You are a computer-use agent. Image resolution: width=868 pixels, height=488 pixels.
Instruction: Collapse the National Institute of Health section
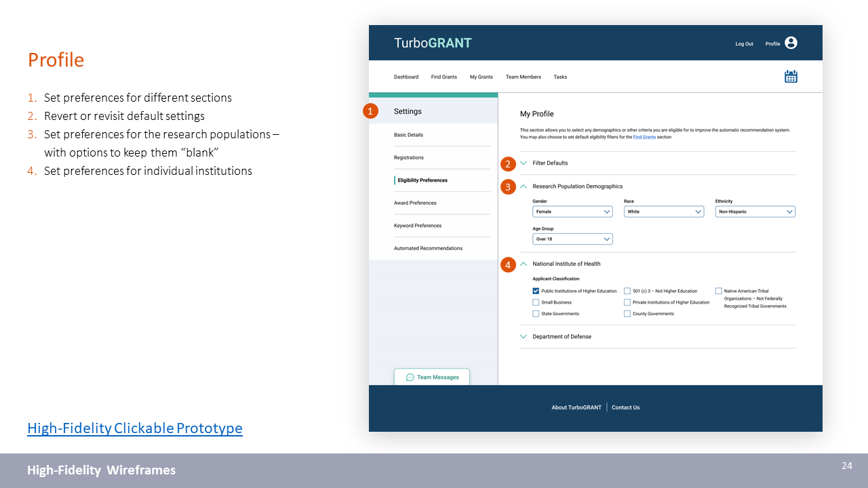[524, 264]
